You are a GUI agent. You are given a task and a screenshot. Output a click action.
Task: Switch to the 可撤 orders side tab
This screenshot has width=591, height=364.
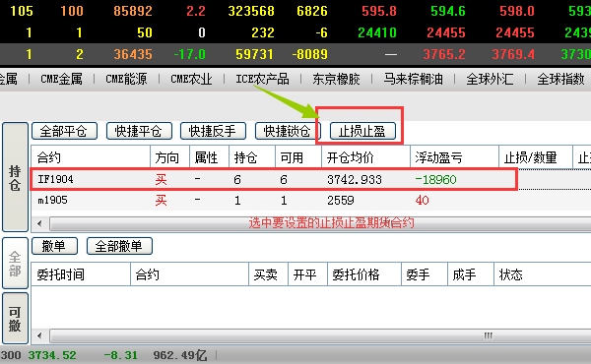coord(15,319)
